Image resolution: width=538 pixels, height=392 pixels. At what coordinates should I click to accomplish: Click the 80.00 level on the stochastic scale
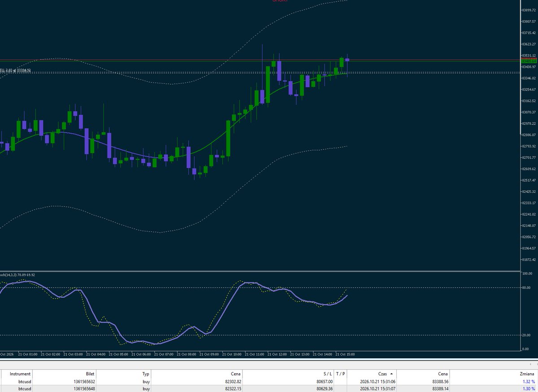coord(526,287)
